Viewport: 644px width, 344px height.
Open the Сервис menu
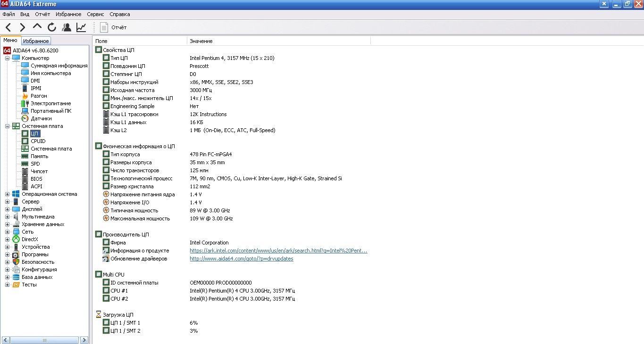(96, 14)
